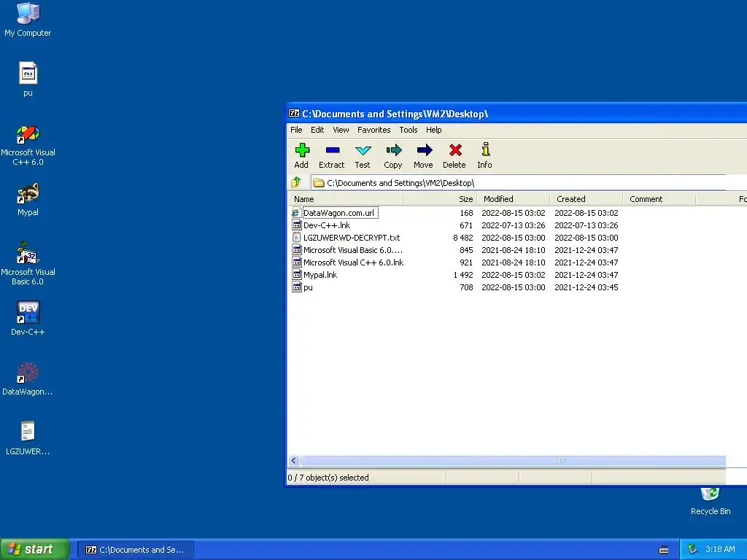The width and height of the screenshot is (747, 560).
Task: Click the Move toolbar arrow icon
Action: 424,150
